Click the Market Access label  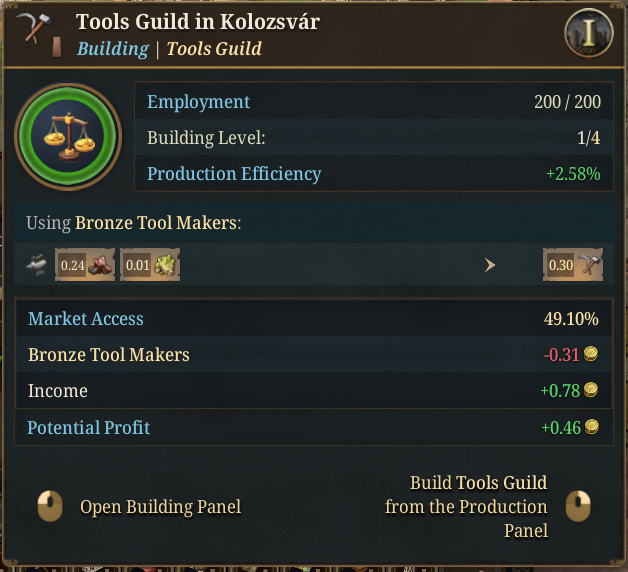pyautogui.click(x=86, y=319)
